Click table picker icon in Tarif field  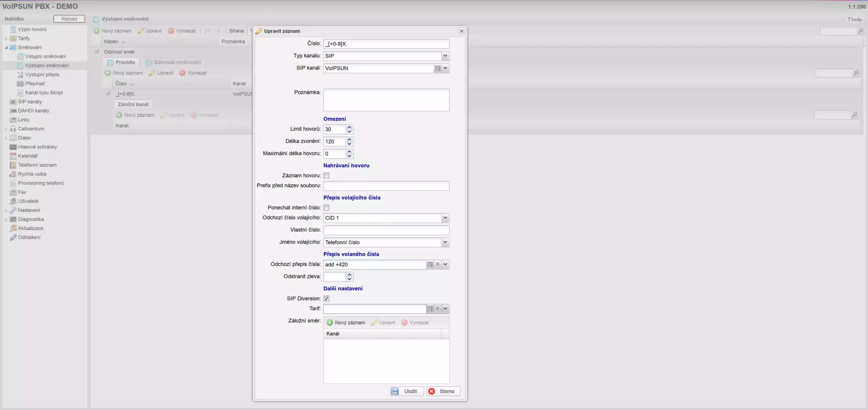click(x=430, y=309)
